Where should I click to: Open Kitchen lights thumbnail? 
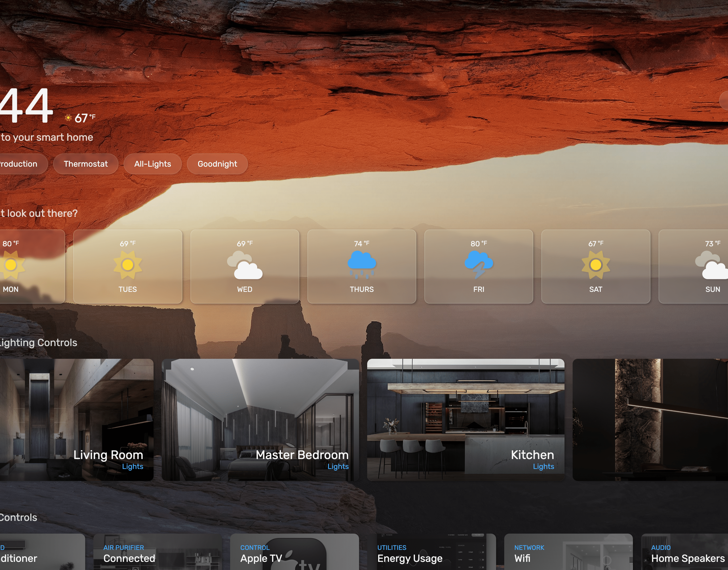[466, 420]
